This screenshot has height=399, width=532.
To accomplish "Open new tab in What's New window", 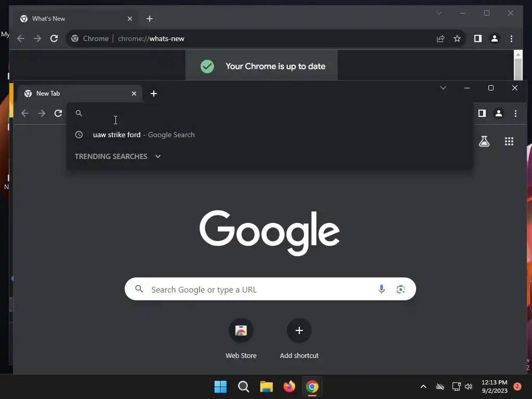I will [149, 19].
